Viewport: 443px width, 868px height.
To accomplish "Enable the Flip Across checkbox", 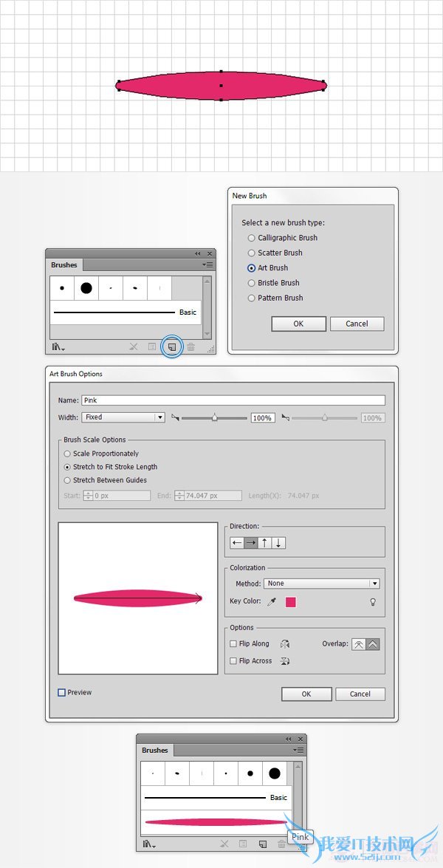I will click(233, 660).
